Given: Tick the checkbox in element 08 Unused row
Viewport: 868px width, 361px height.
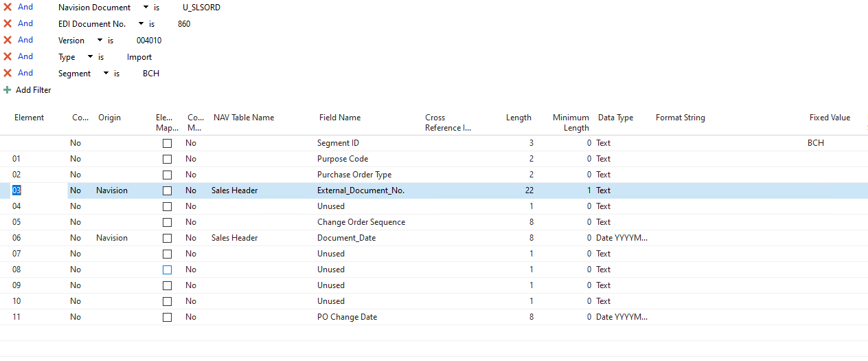Looking at the screenshot, I should [x=167, y=270].
